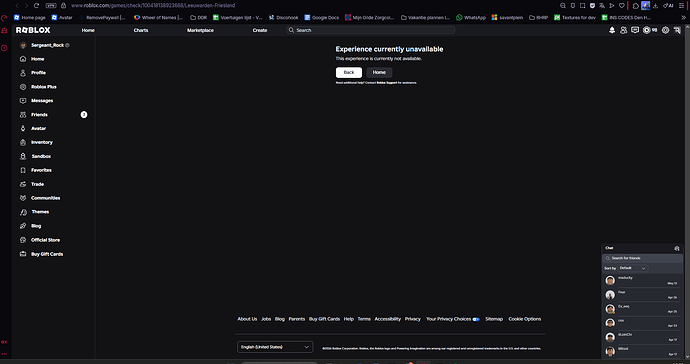
Task: Open the Charts tab in Roblox navigation
Action: point(141,30)
